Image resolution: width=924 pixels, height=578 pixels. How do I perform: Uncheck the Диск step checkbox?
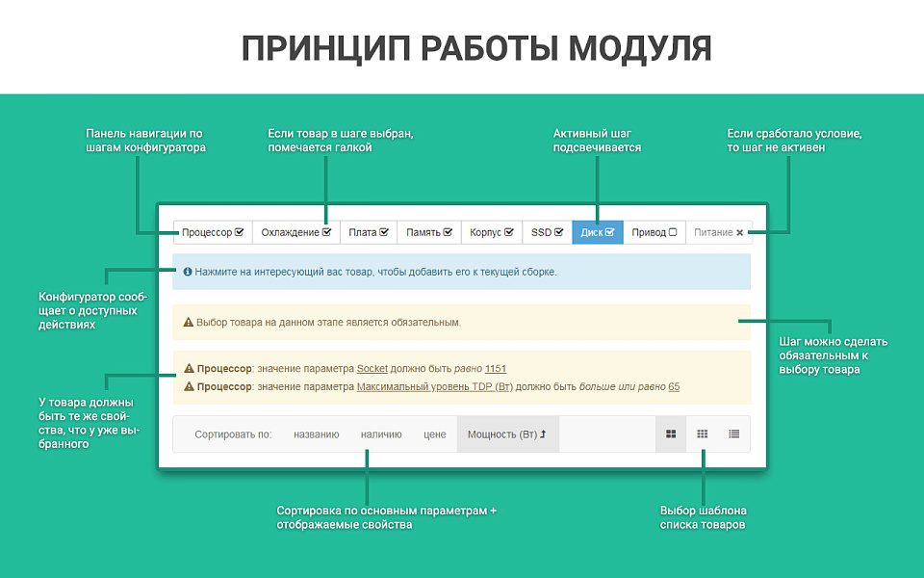point(610,232)
